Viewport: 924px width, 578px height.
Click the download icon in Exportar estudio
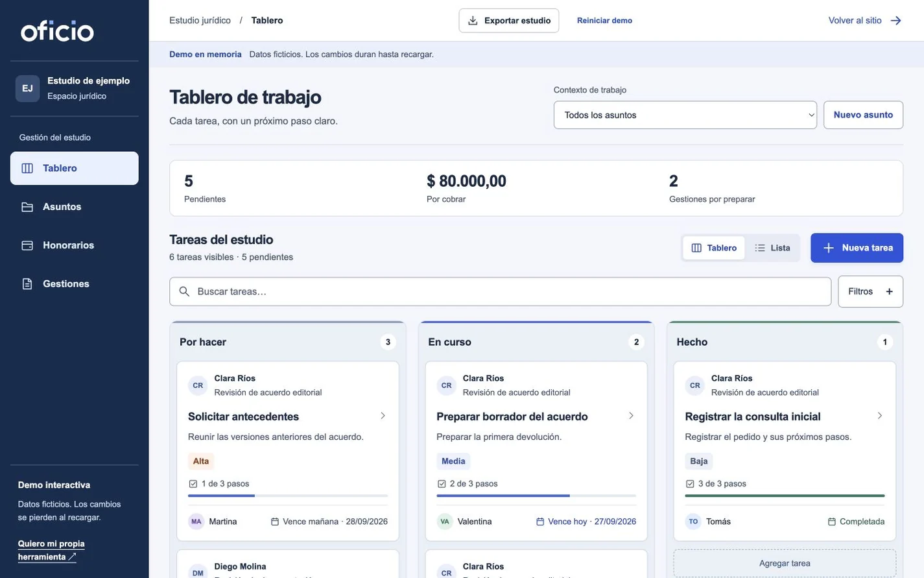tap(473, 21)
